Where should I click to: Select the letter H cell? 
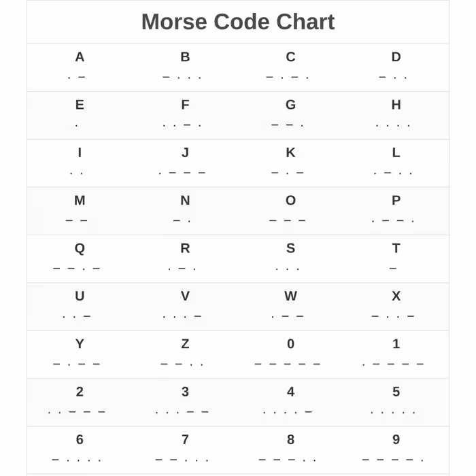coord(396,114)
